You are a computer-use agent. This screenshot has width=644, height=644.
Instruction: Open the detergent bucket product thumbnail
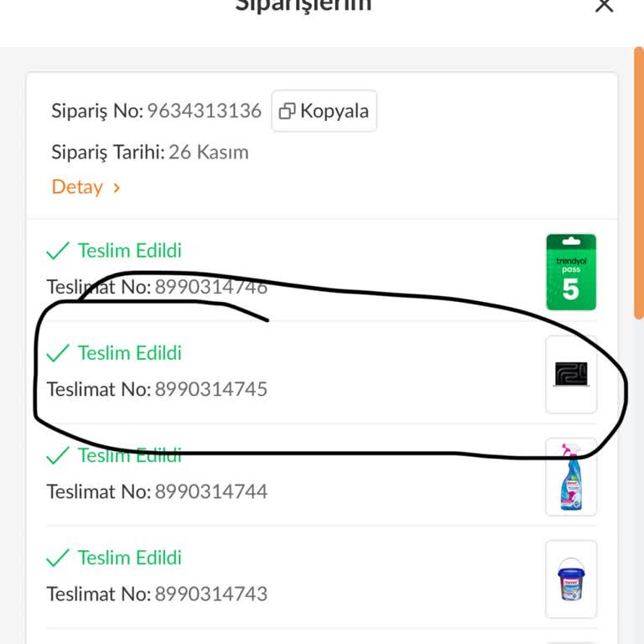(x=571, y=579)
